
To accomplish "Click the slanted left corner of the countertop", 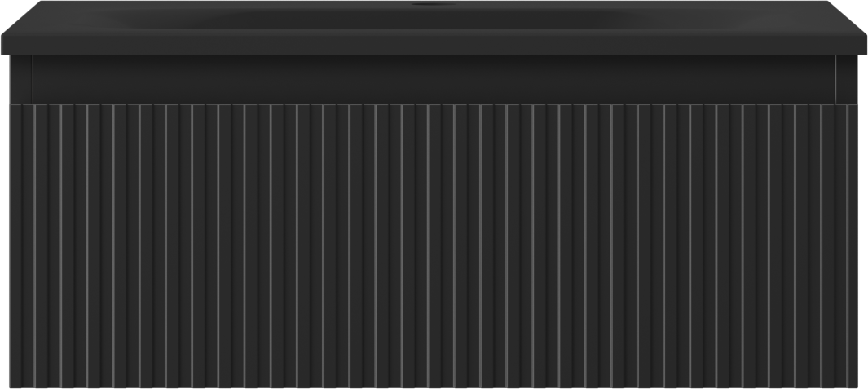I will click(21, 18).
